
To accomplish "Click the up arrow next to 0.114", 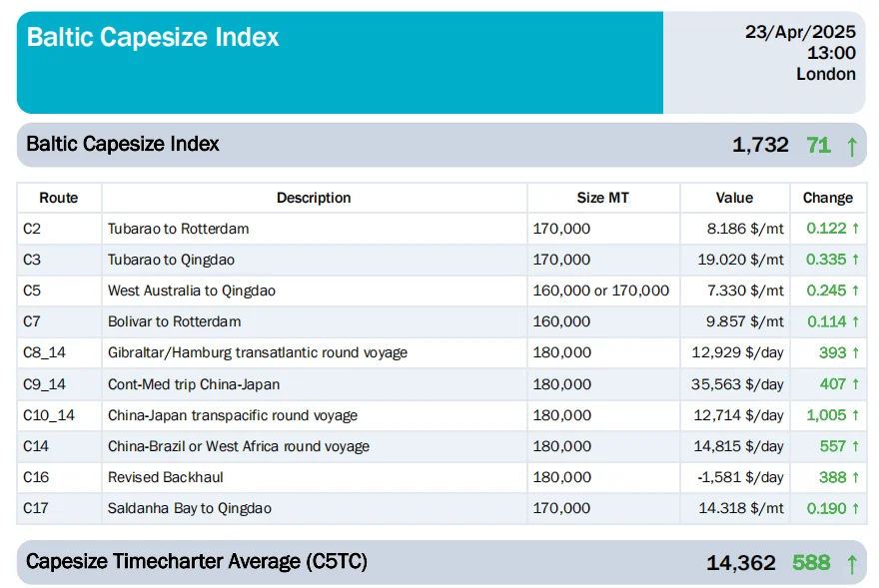I will pos(855,321).
